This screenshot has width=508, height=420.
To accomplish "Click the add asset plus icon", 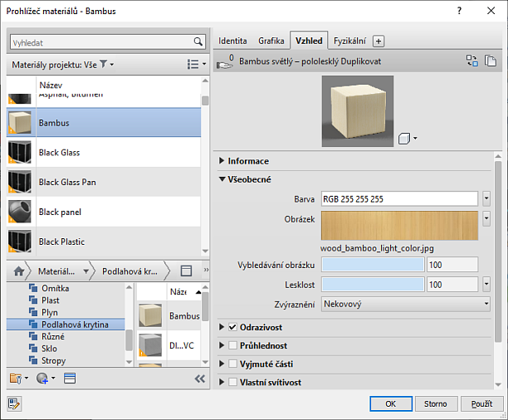I will pos(379,40).
